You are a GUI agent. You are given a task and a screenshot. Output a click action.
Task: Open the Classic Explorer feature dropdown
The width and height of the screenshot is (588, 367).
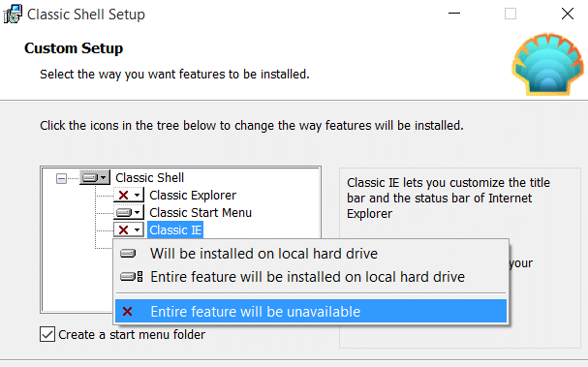tap(129, 195)
